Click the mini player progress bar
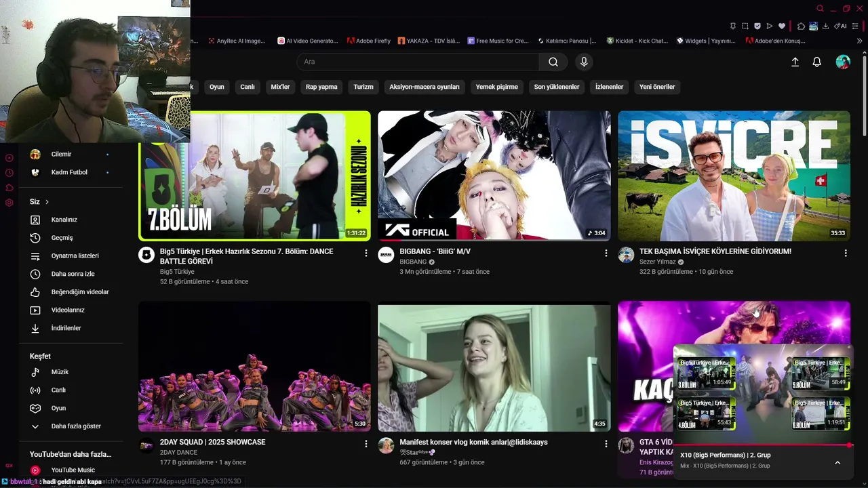 click(763, 445)
